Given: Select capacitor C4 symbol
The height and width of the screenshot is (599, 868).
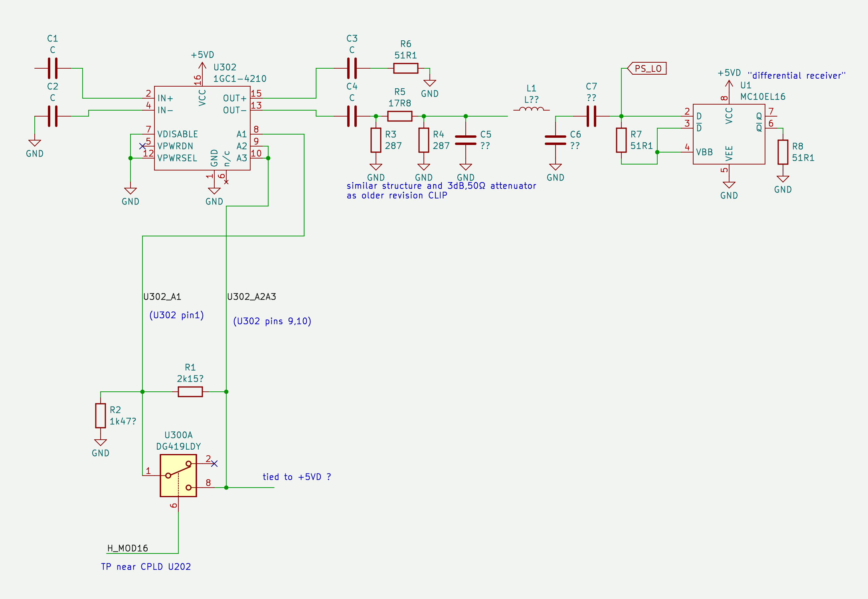Looking at the screenshot, I should (352, 116).
